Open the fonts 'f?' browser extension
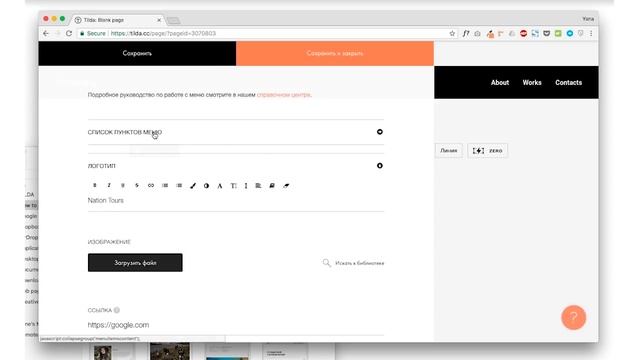Screen dimensions: 640x360 coord(466,33)
